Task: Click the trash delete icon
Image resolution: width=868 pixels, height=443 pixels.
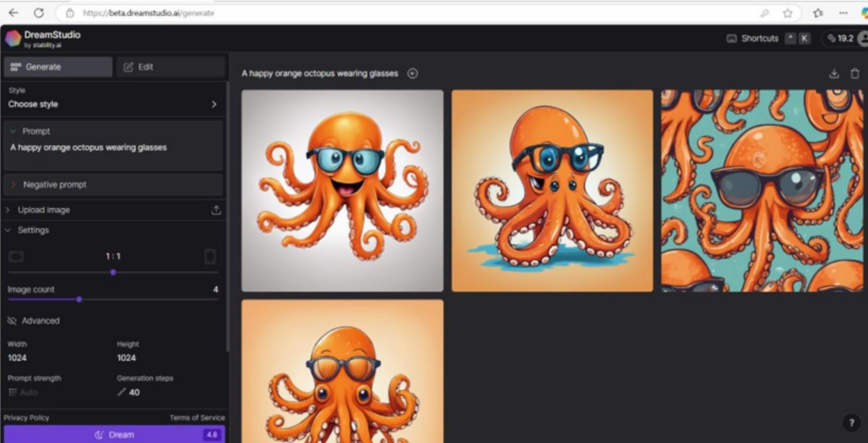Action: [x=854, y=73]
